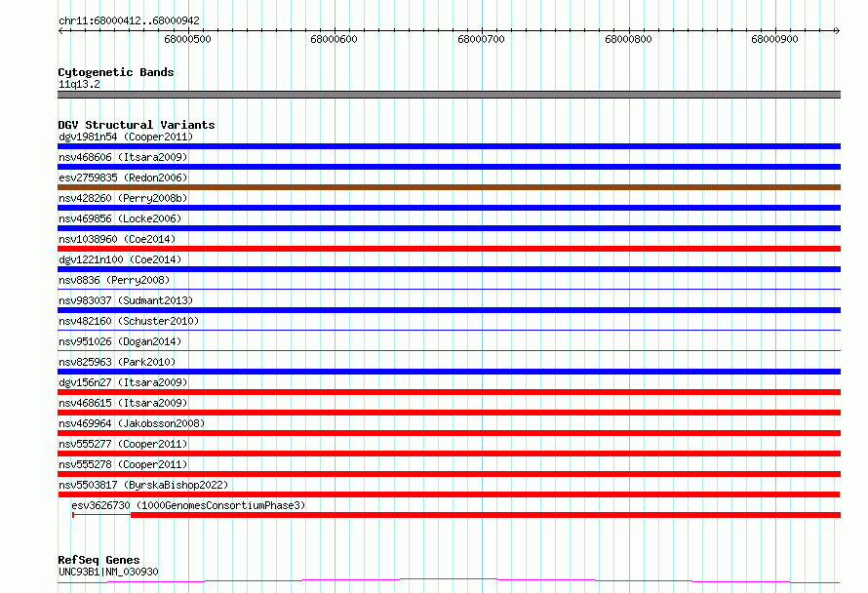This screenshot has width=868, height=593.
Task: Select the esv2759835 (Redon2006) label
Action: (x=123, y=178)
